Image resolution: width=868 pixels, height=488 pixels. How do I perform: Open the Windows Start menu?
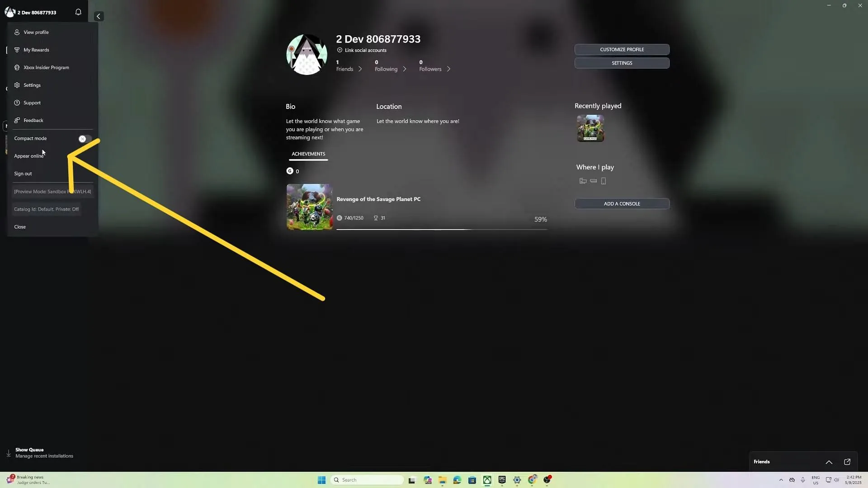tap(322, 480)
